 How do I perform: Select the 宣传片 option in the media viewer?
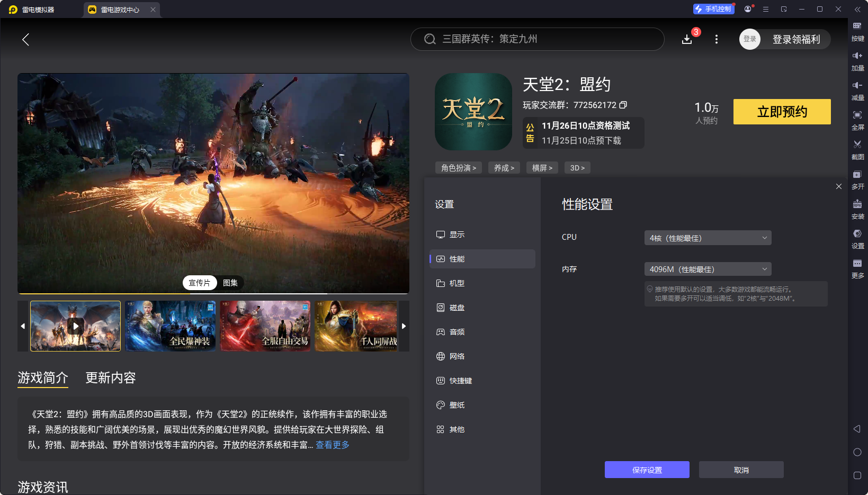click(200, 282)
